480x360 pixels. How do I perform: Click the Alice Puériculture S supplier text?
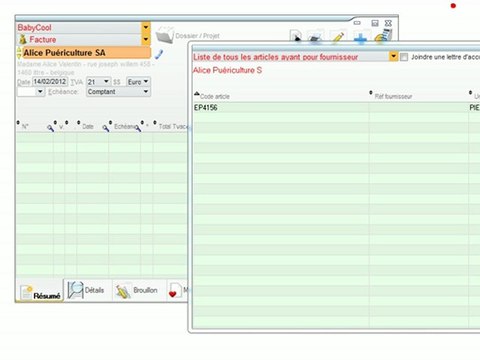click(x=228, y=70)
